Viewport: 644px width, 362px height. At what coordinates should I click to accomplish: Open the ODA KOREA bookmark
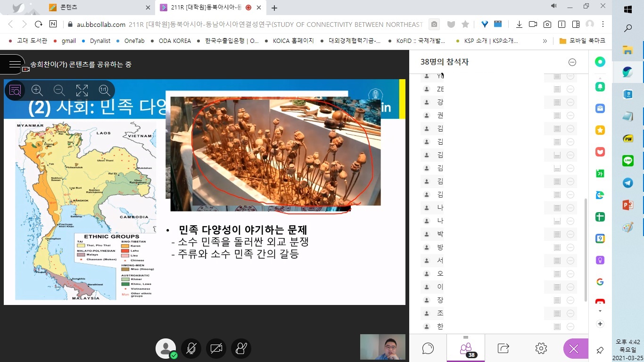click(174, 41)
